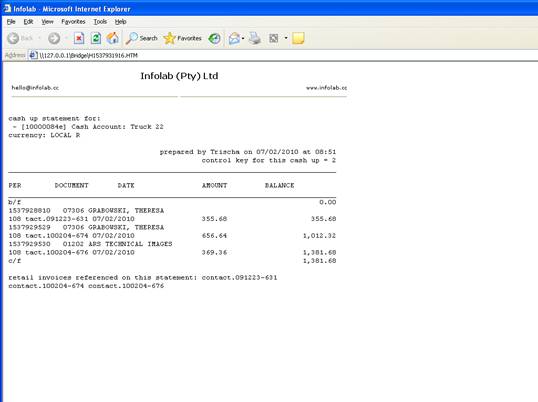This screenshot has width=538, height=402.
Task: Stop loading with the red X icon
Action: click(79, 38)
